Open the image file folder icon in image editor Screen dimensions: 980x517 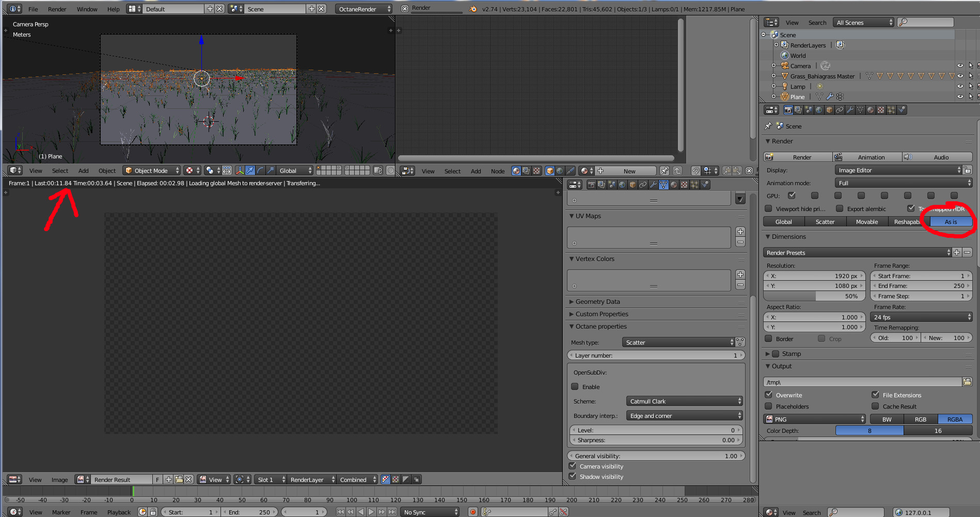[x=179, y=479]
